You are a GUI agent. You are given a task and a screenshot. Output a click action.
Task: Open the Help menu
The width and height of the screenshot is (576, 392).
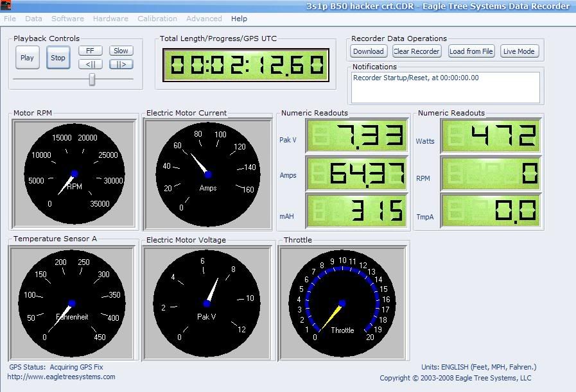click(x=239, y=19)
